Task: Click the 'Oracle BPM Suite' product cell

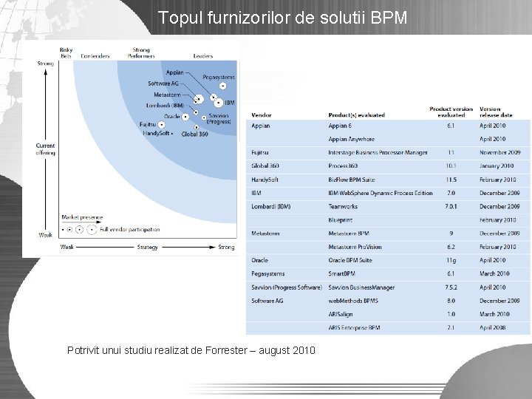Action: tap(350, 260)
